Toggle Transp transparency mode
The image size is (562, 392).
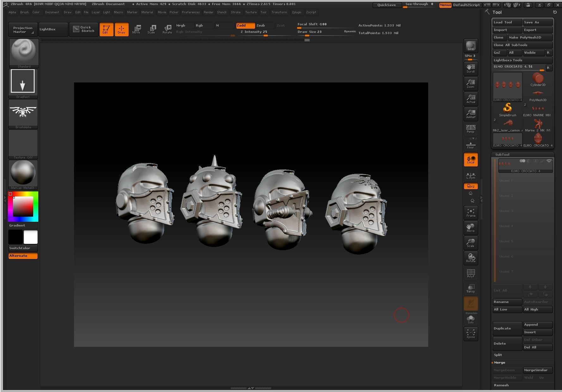coord(471,288)
